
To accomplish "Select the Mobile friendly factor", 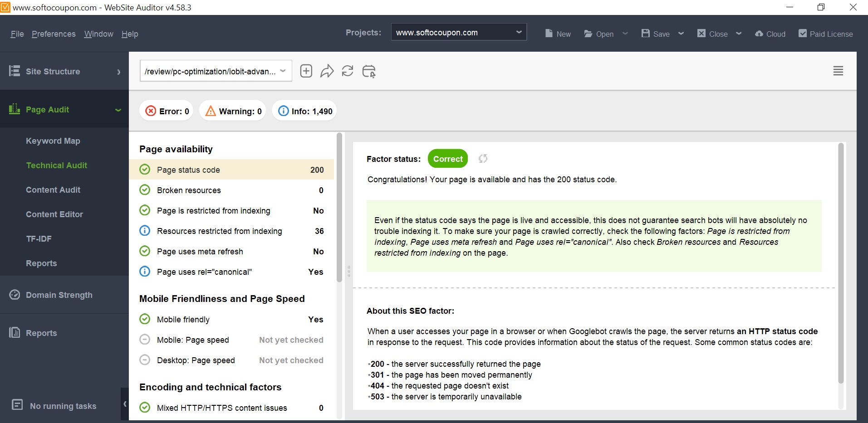I will point(231,319).
